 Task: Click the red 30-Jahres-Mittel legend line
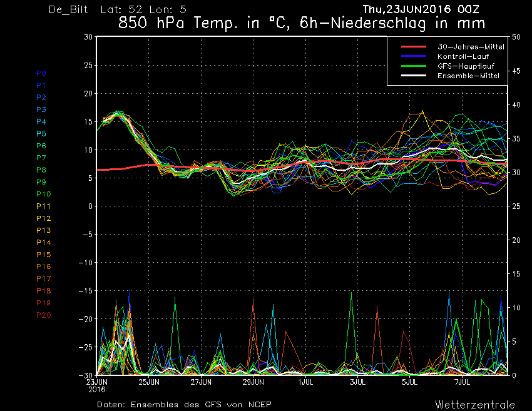pos(414,47)
